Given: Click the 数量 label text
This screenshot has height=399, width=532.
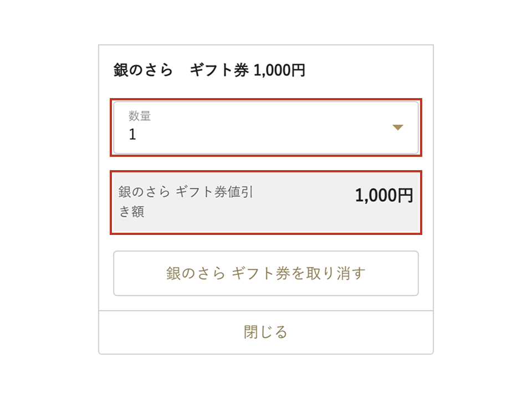Looking at the screenshot, I should (x=140, y=116).
